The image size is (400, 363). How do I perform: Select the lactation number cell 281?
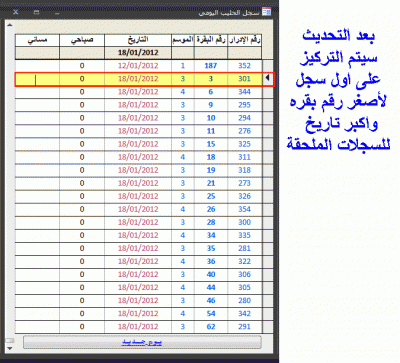244,248
